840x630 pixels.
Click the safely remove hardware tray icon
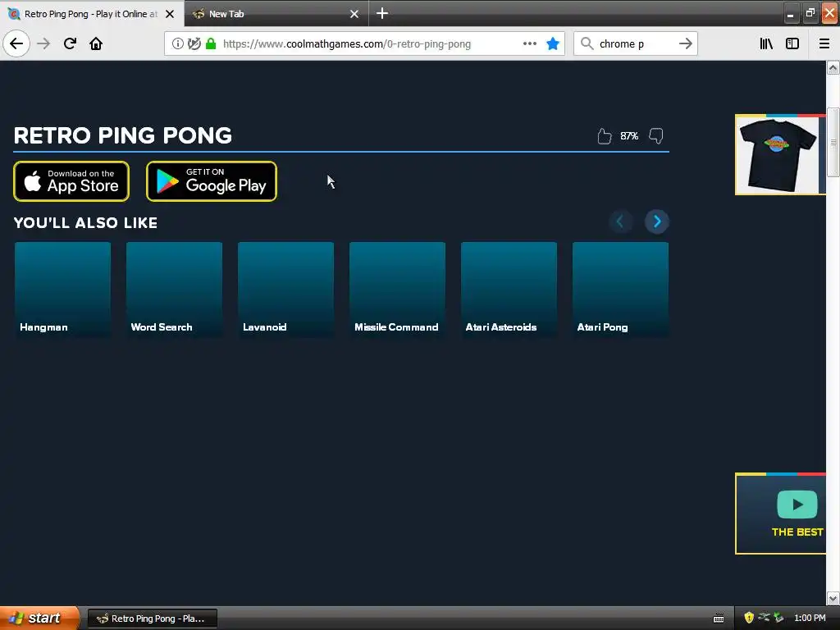point(778,619)
